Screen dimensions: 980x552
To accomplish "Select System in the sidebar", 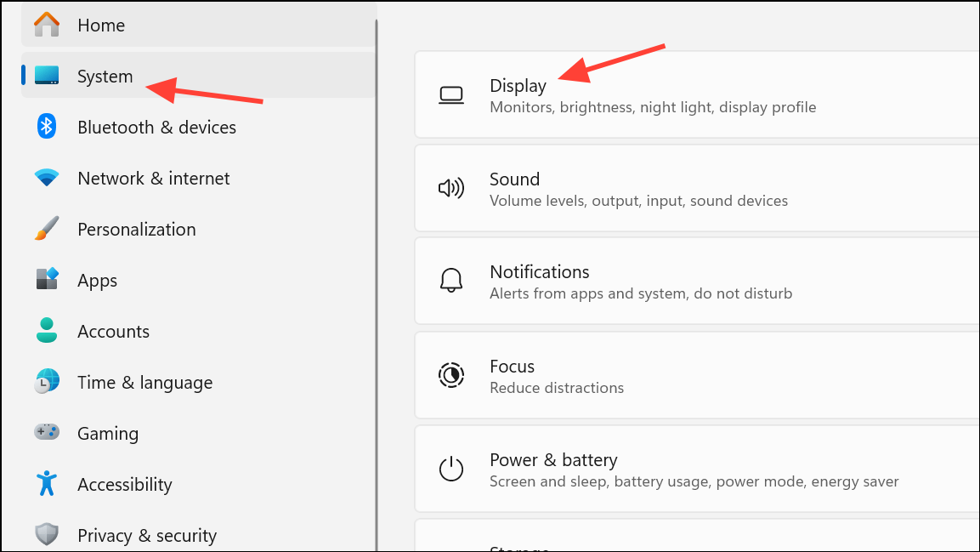I will (105, 77).
